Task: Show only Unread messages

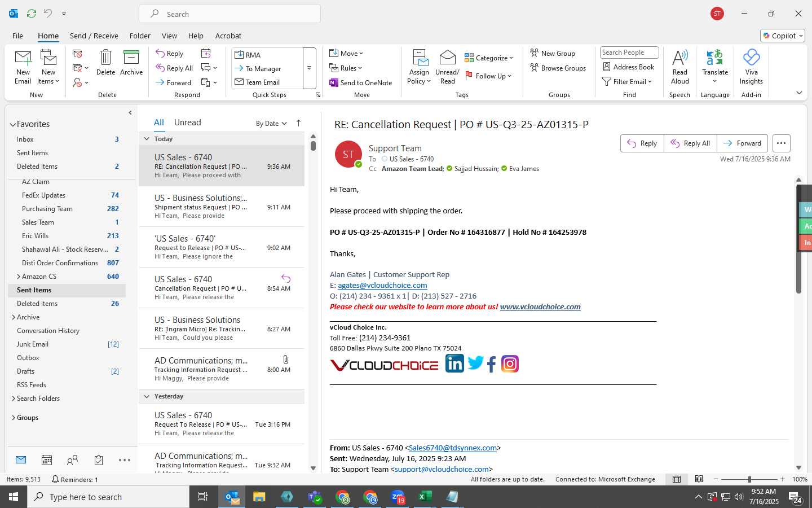Action: click(188, 122)
